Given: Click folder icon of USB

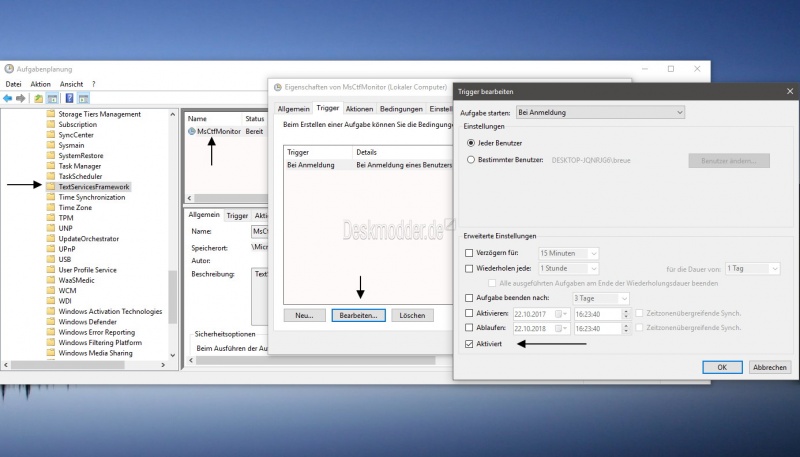Looking at the screenshot, I should [51, 259].
